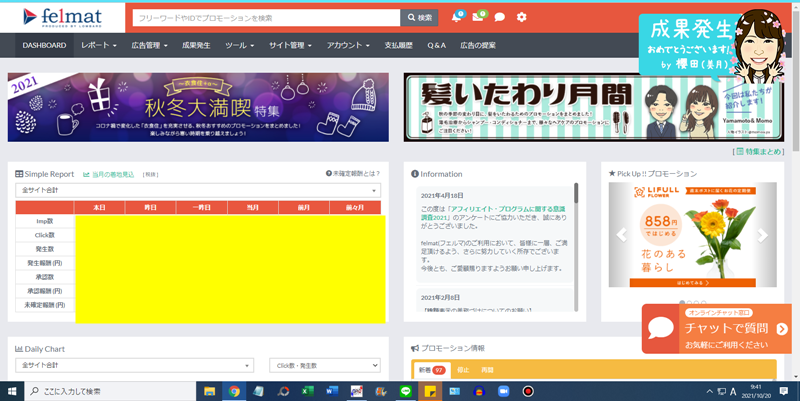
Task: Open Zoom from the taskbar
Action: (x=503, y=391)
